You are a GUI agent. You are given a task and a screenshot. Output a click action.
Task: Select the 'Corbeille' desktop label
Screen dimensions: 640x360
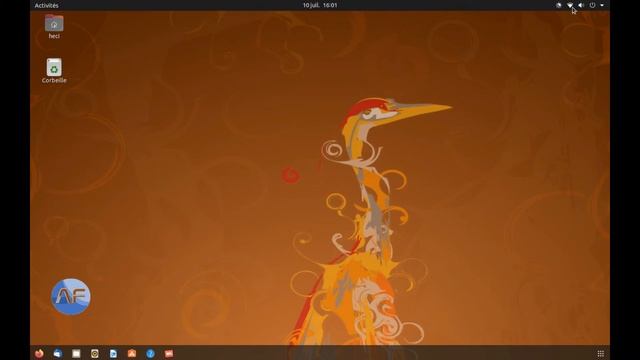click(54, 80)
